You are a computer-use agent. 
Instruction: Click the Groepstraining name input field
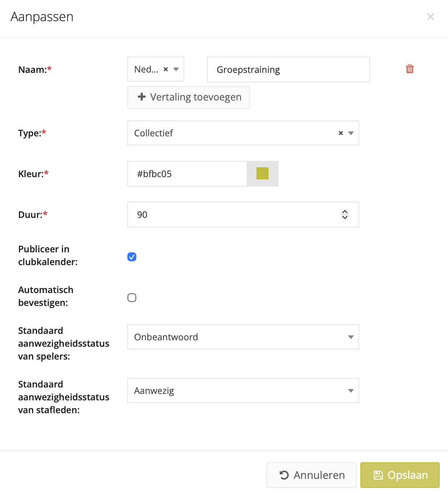(x=288, y=69)
